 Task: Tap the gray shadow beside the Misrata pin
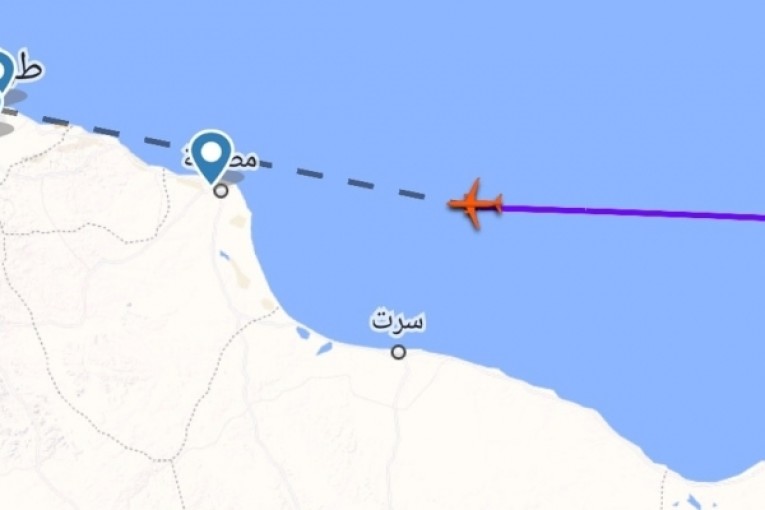click(x=233, y=177)
